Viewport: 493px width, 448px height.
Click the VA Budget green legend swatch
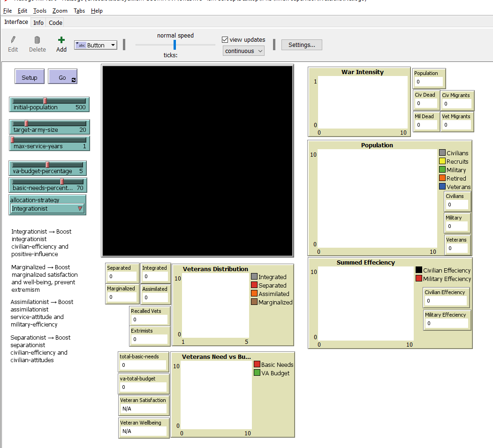tap(257, 373)
